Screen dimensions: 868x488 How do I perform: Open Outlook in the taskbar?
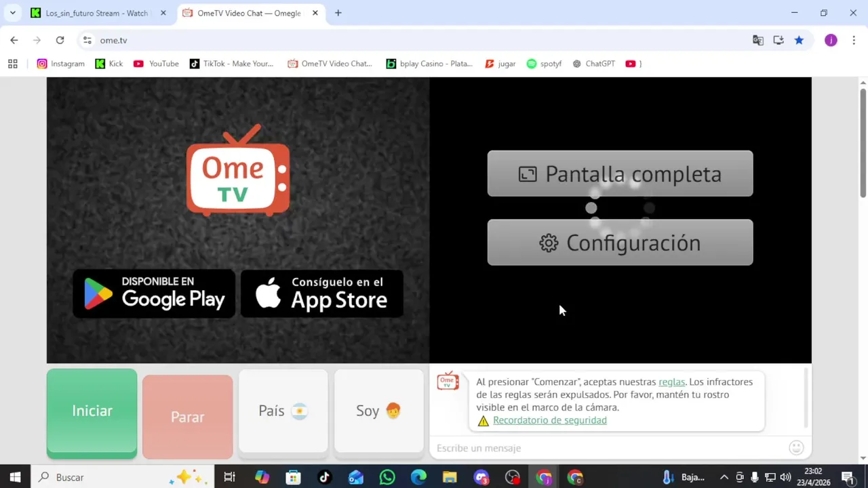[355, 477]
